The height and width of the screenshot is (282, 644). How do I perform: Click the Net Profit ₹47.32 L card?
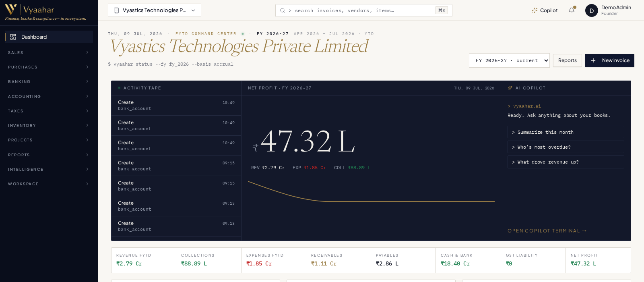598,260
